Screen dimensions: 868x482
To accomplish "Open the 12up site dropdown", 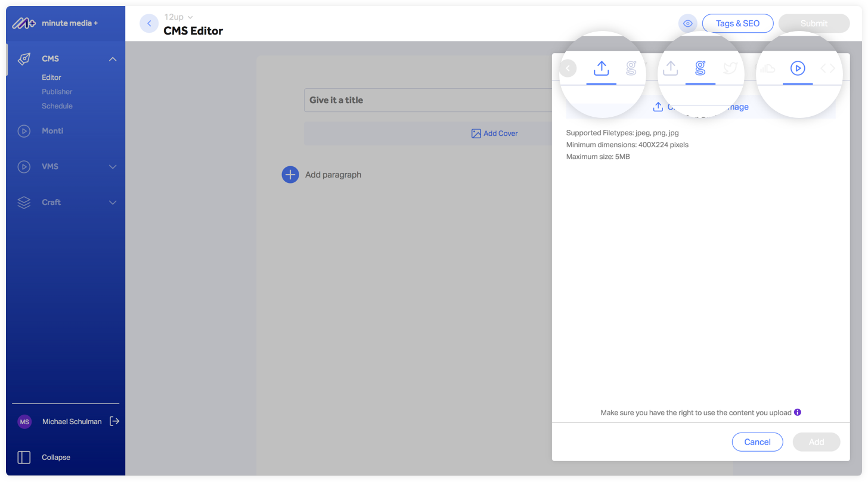I will pyautogui.click(x=178, y=17).
